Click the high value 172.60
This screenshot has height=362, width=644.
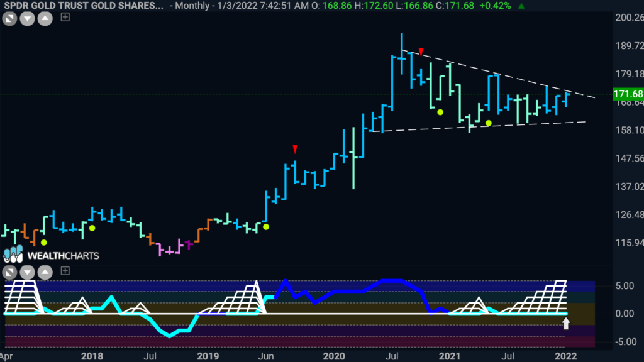[379, 6]
